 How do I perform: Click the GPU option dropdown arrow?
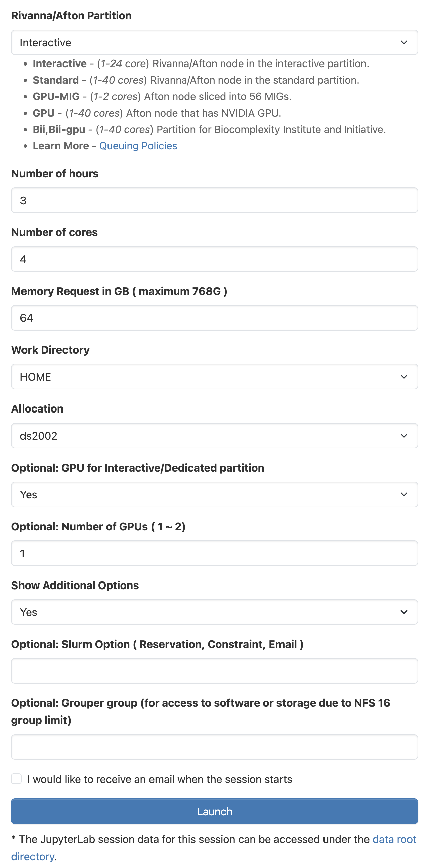tap(404, 494)
